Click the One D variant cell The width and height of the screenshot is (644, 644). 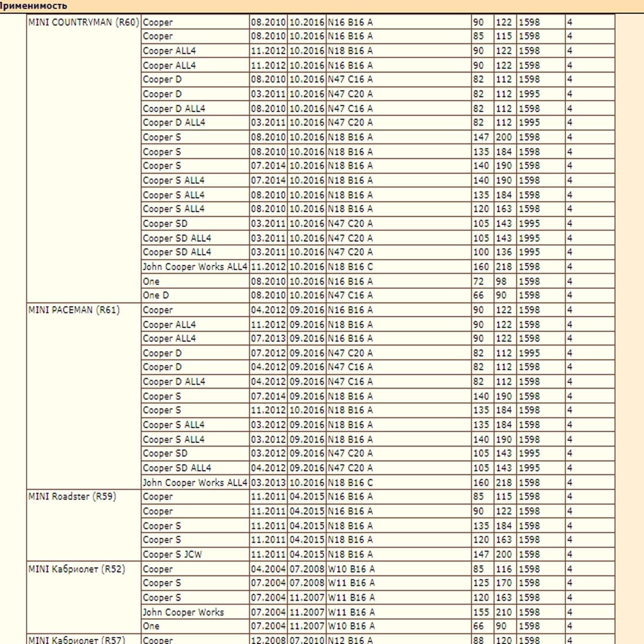click(156, 295)
